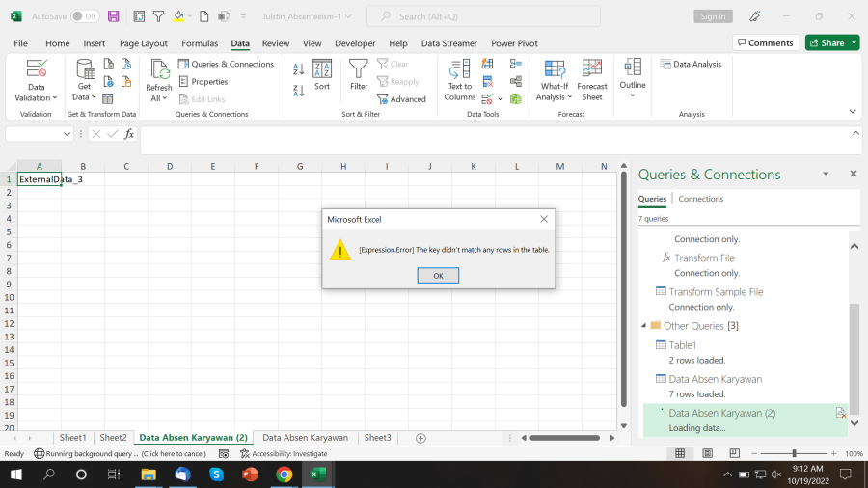Close the Queries & Connections pane
Screen dimensions: 868x488
click(854, 174)
